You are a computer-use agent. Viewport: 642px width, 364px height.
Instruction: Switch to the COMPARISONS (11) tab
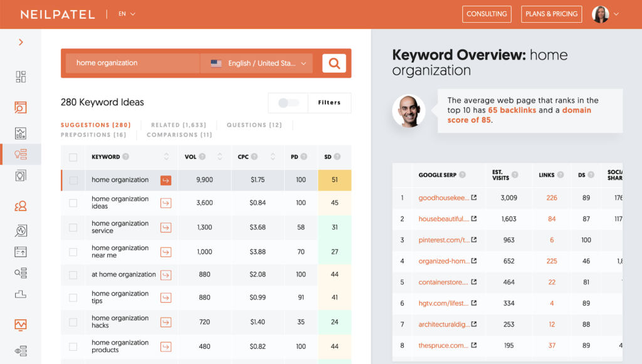[179, 135]
